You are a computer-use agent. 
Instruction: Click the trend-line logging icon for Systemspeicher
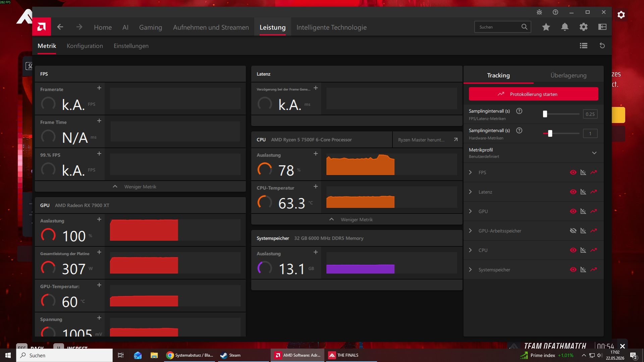pos(594,269)
